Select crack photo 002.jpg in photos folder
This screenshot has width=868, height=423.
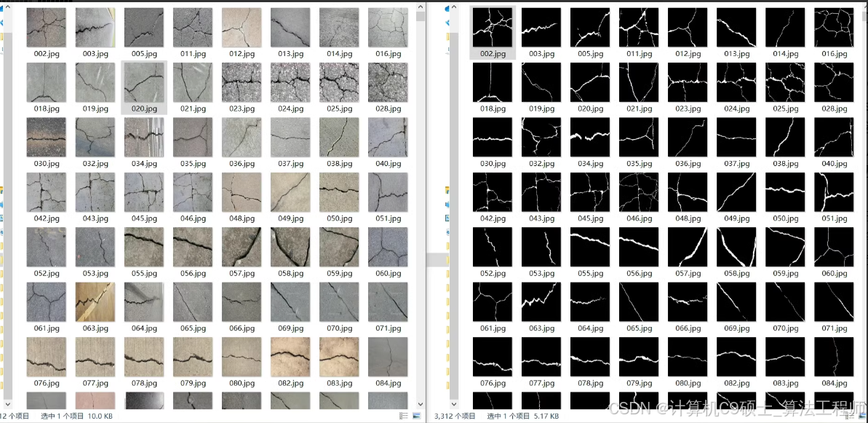46,28
